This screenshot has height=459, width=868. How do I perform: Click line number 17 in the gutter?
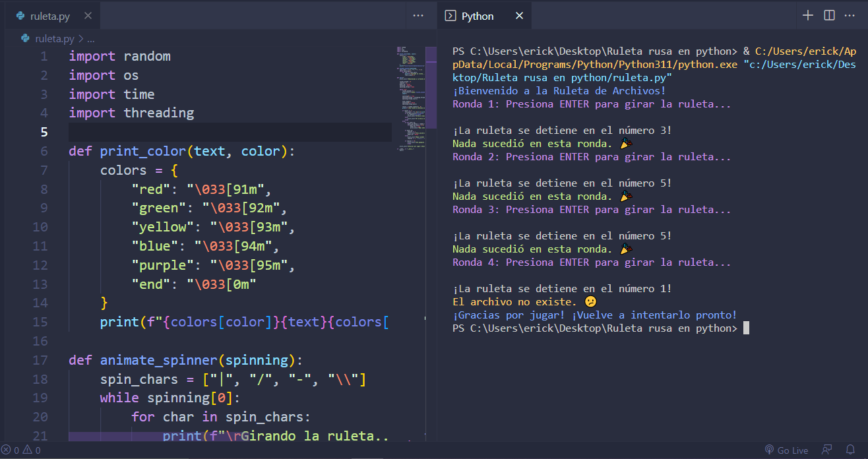coord(40,360)
